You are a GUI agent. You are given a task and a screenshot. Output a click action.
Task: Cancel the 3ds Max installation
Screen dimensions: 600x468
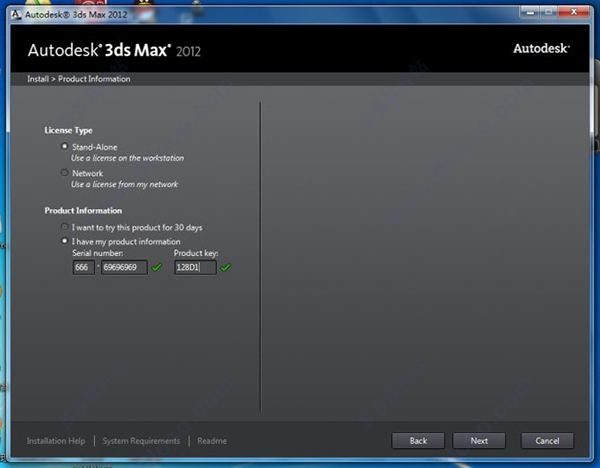click(x=547, y=441)
